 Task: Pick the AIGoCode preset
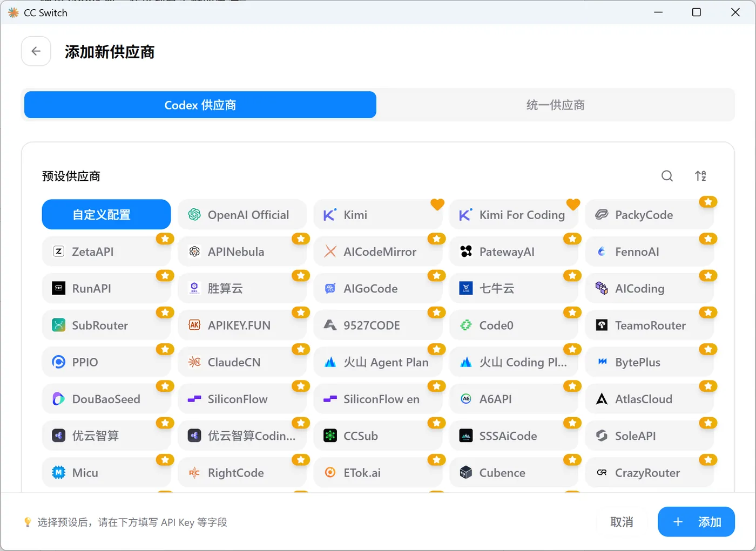coord(378,288)
